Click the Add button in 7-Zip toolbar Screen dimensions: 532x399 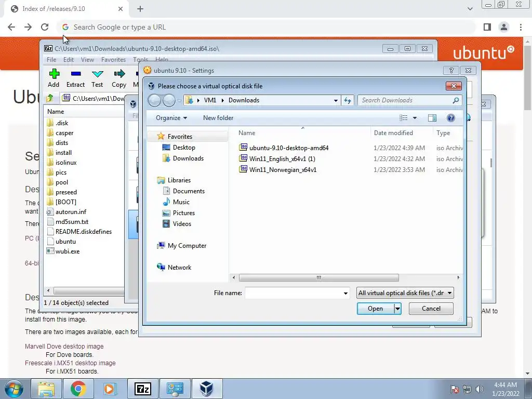54,78
